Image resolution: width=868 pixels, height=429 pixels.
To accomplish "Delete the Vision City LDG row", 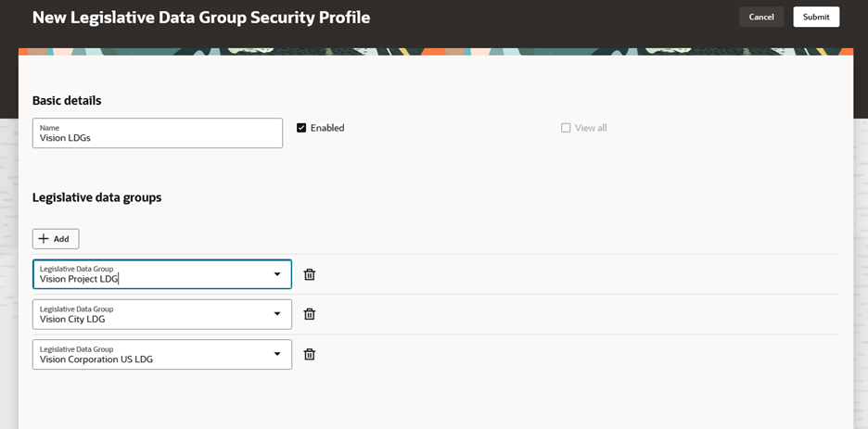I will [310, 314].
